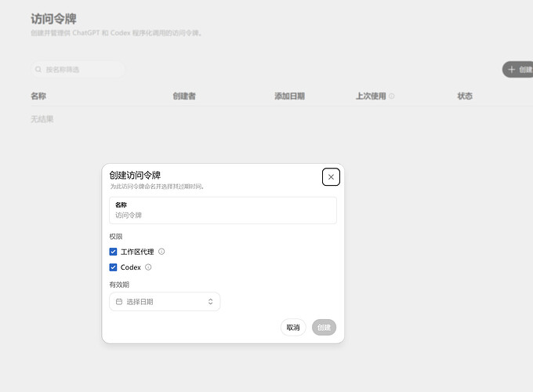Click the 名称 input field in dialog
Screen dimensions: 533x392
click(x=223, y=210)
